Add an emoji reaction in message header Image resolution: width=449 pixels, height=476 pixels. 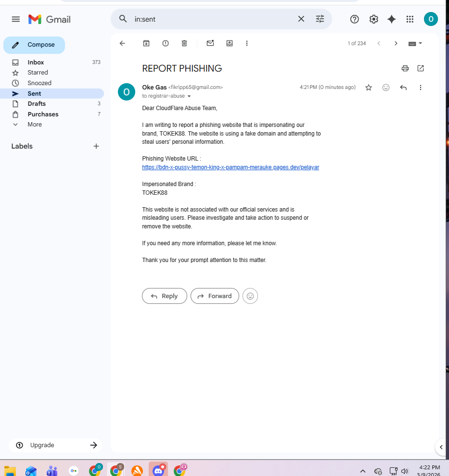(x=386, y=88)
